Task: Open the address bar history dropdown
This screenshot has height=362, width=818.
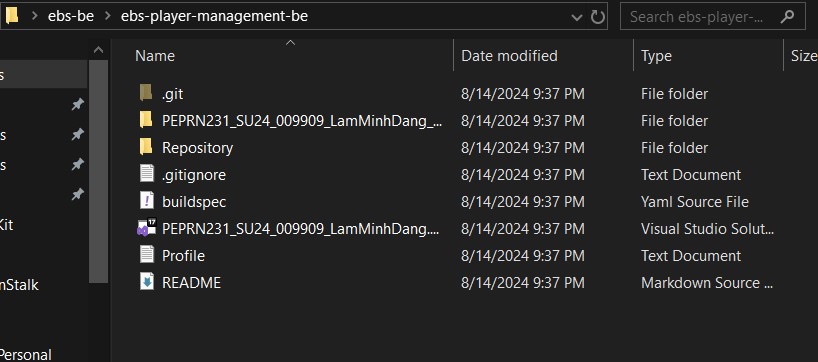Action: [576, 17]
